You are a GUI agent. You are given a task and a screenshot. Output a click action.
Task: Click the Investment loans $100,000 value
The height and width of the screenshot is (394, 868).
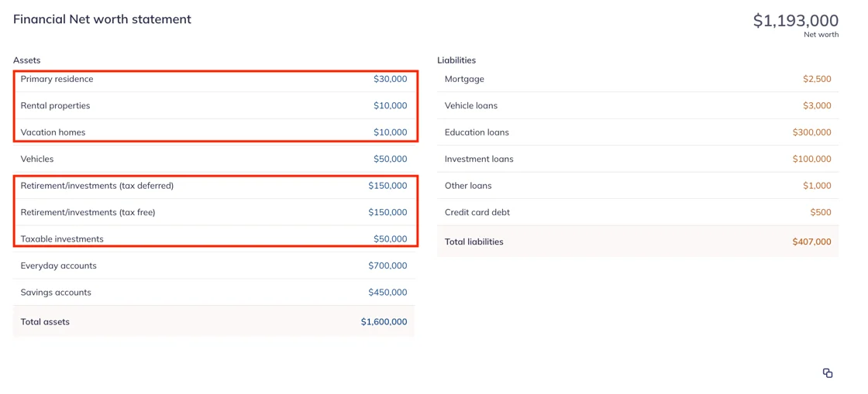812,159
